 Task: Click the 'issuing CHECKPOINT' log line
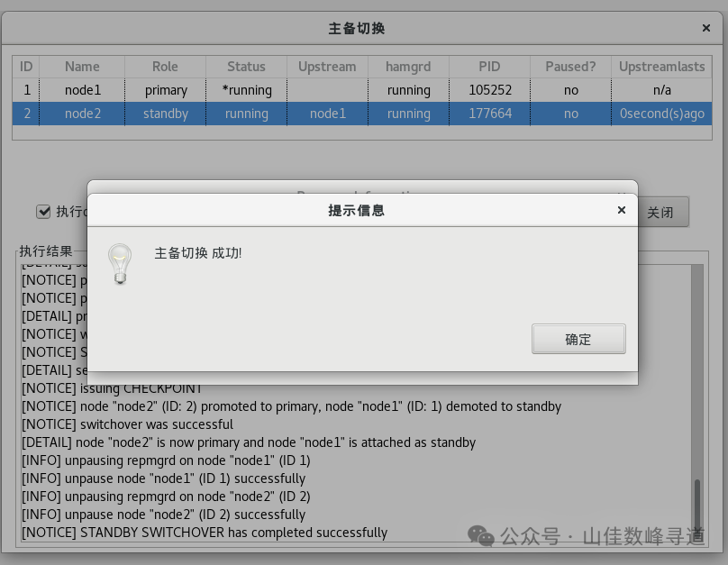112,388
